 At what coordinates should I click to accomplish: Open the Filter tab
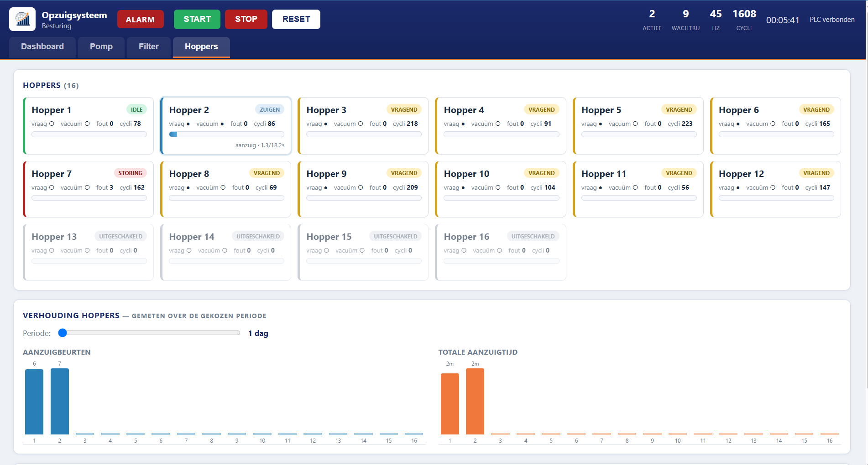[x=149, y=47]
